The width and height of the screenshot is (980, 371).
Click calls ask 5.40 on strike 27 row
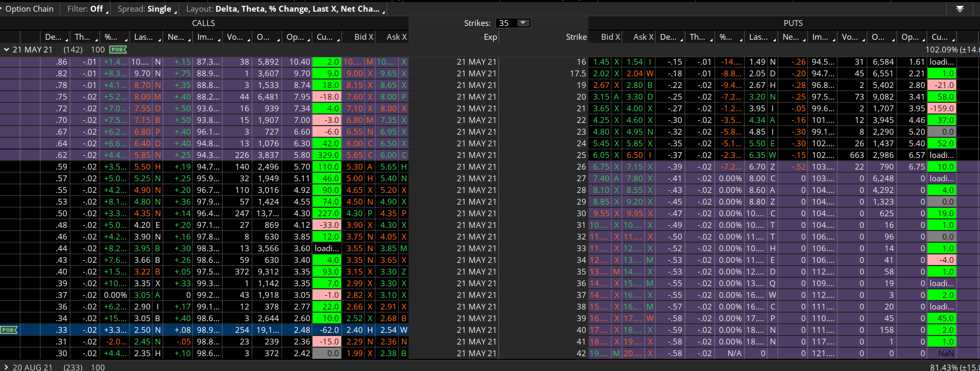click(388, 179)
